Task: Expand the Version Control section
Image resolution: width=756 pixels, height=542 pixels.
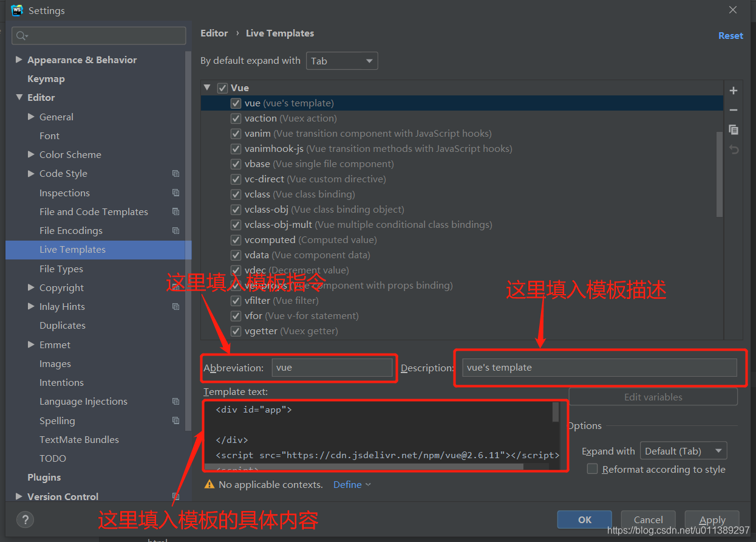Action: point(19,496)
